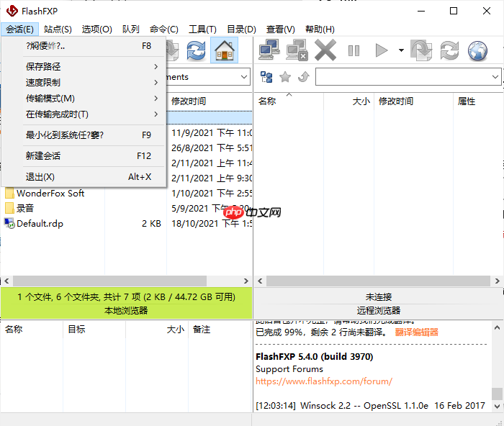Expand the local path dropdown arrow
This screenshot has width=504, height=426.
[244, 77]
